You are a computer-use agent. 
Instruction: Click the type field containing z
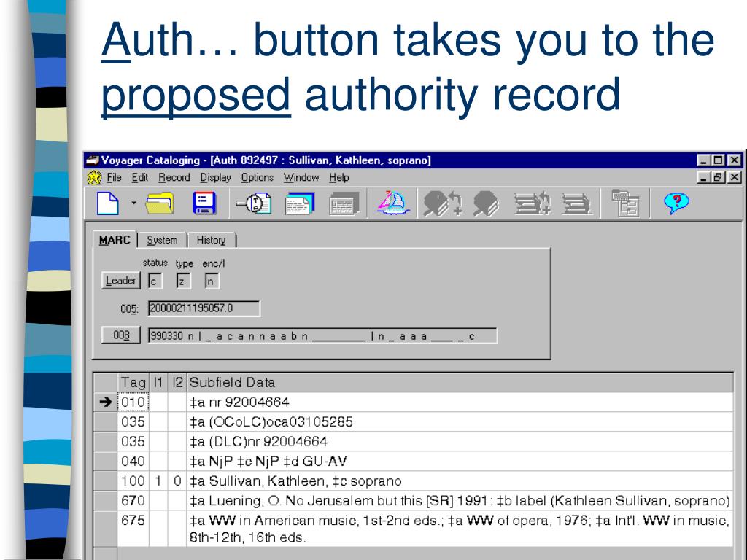click(183, 281)
